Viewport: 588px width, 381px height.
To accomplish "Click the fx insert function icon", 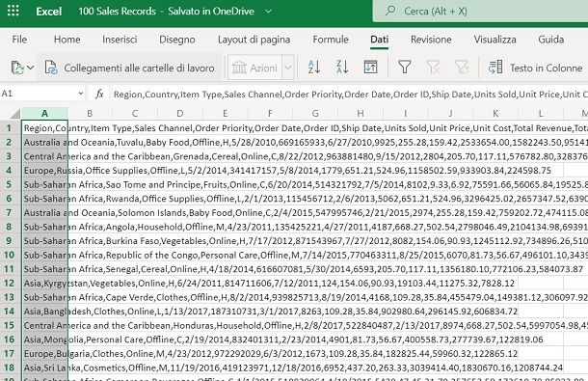I will point(99,94).
